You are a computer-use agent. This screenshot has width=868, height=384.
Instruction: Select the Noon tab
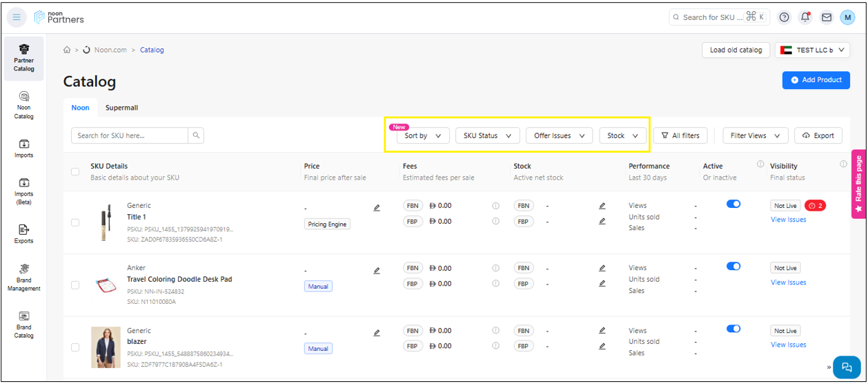(x=81, y=108)
